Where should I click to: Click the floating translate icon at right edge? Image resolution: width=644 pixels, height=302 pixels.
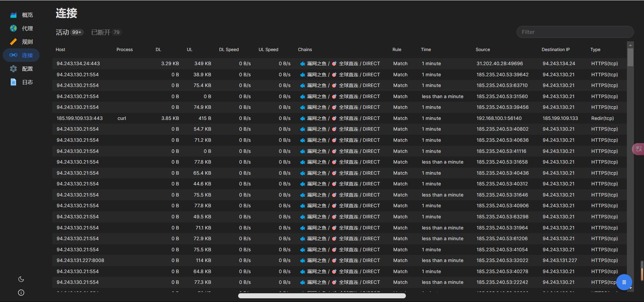pos(638,149)
